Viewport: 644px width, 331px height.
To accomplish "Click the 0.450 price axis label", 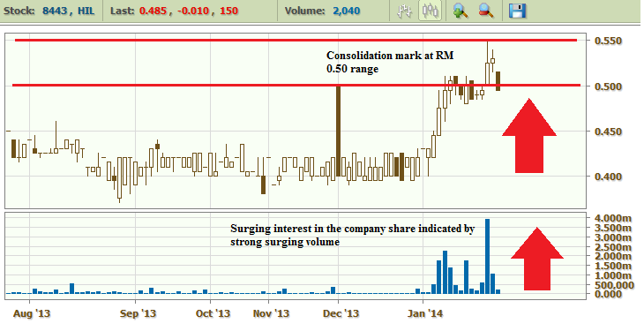I will [608, 132].
